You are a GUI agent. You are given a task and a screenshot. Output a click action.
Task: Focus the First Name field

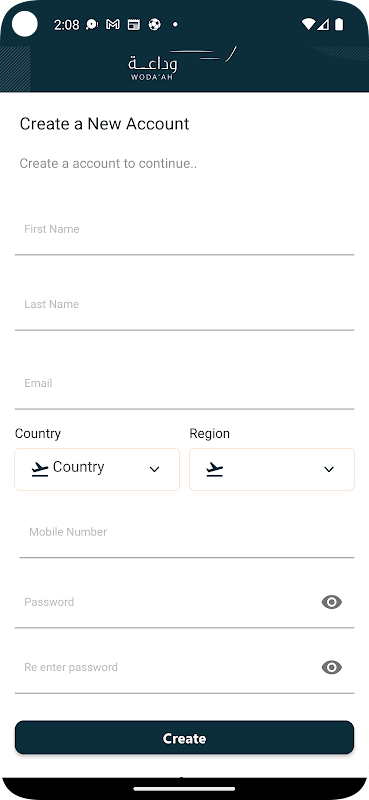pyautogui.click(x=184, y=232)
